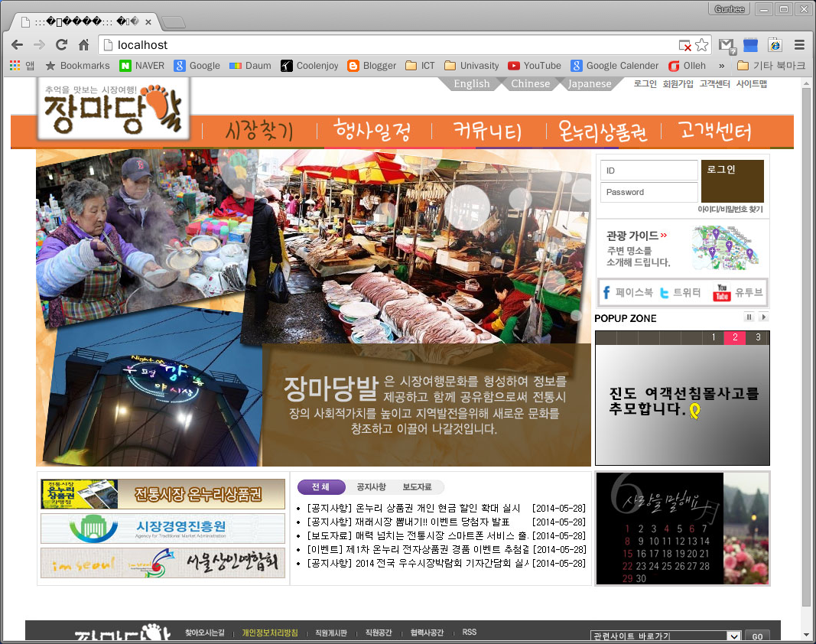Screen dimensions: 816x644
Task: Click the brown 로그인 login button
Action: click(732, 181)
